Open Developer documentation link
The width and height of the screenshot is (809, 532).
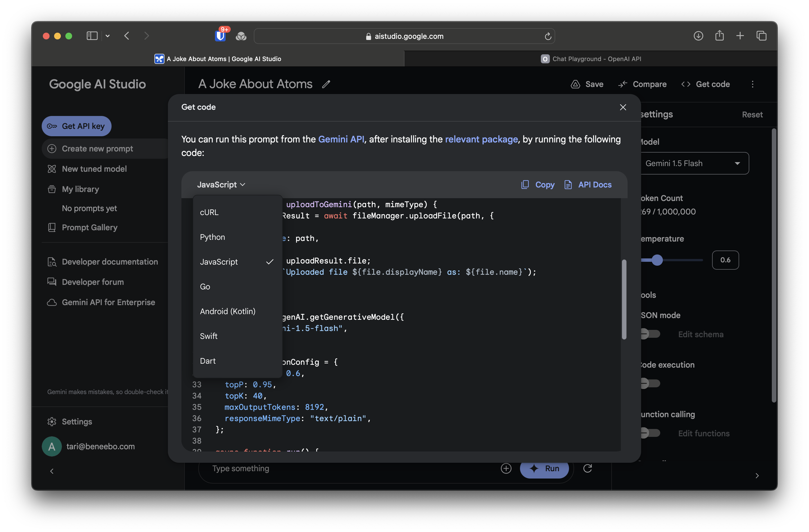(x=103, y=261)
